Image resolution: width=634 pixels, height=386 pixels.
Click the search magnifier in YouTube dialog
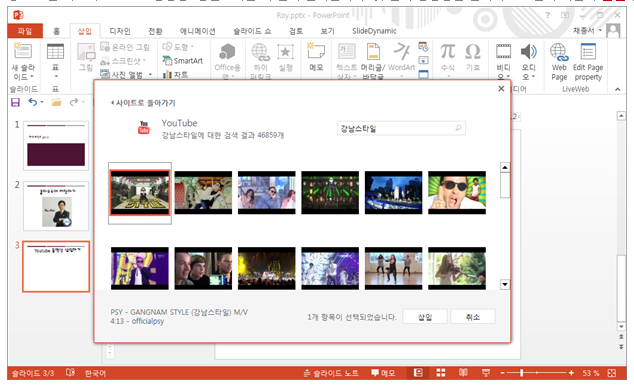(x=458, y=128)
